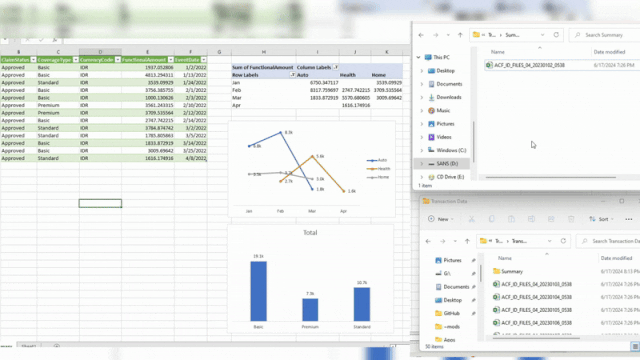The height and width of the screenshot is (360, 640).
Task: Select the Basic bar in the Total chart
Action: 258,291
